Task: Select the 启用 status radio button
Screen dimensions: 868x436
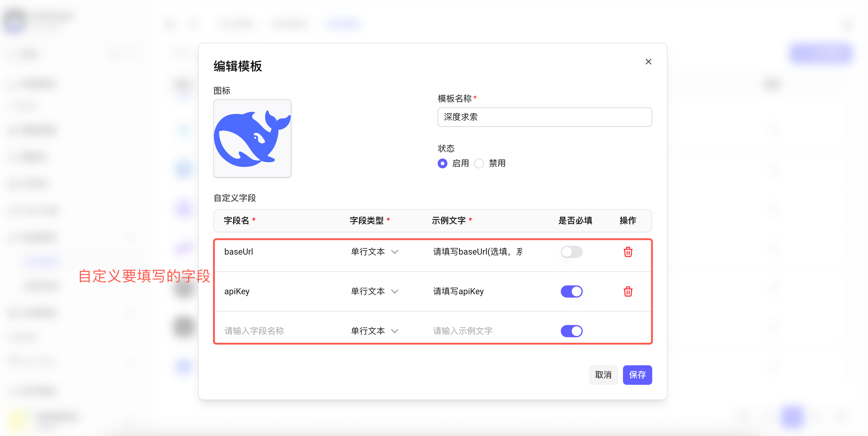Action: pos(443,163)
